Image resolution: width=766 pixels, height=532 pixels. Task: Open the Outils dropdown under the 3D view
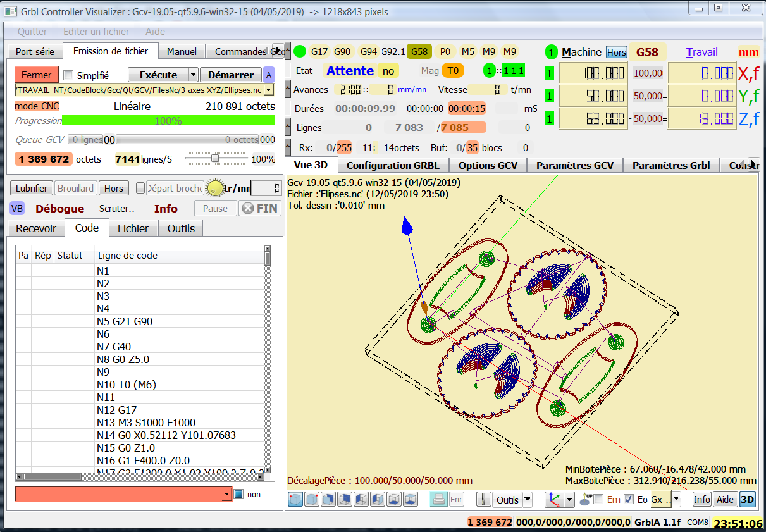[x=528, y=500]
